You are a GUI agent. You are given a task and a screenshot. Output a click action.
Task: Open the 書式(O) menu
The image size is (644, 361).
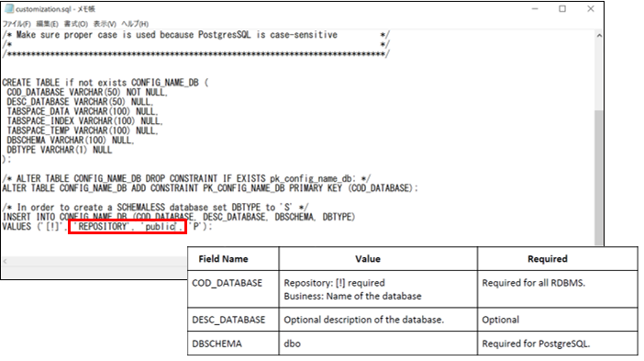[x=76, y=24]
